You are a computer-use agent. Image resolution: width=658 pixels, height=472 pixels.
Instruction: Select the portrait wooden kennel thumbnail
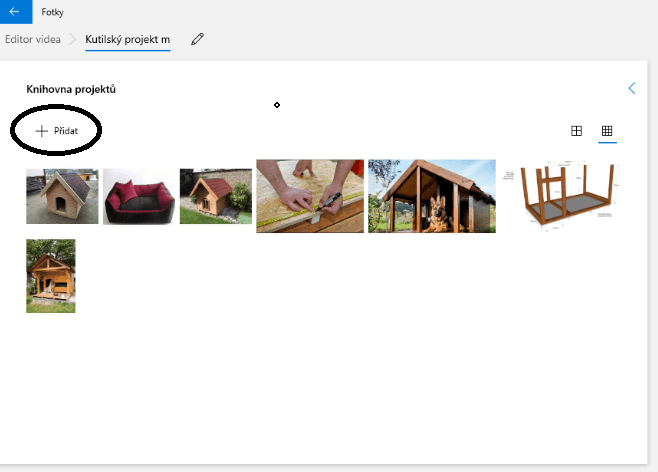click(x=51, y=276)
